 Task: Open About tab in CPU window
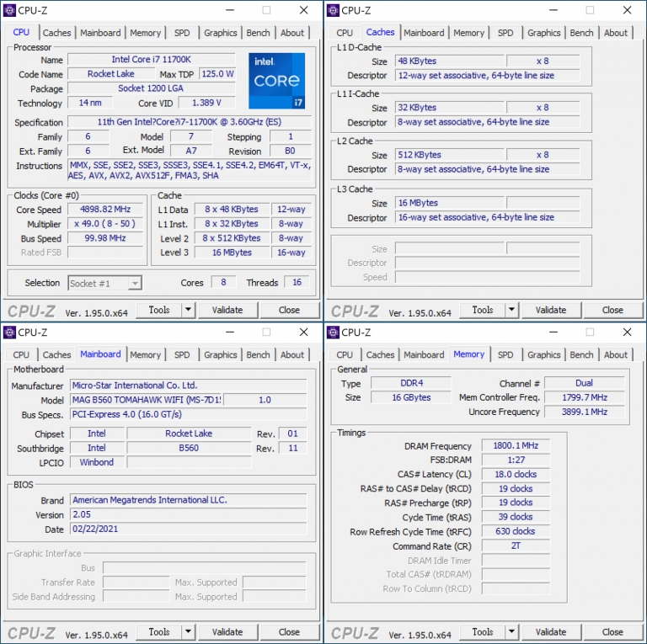pyautogui.click(x=292, y=33)
